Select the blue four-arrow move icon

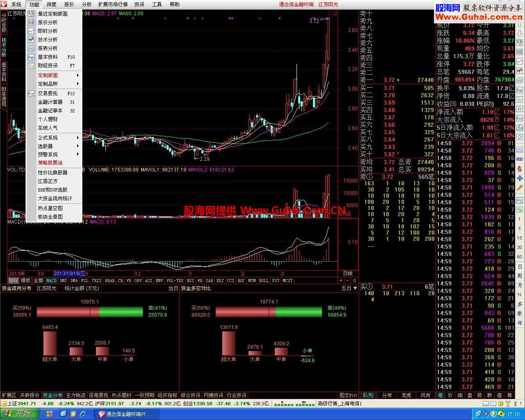pyautogui.click(x=520, y=178)
